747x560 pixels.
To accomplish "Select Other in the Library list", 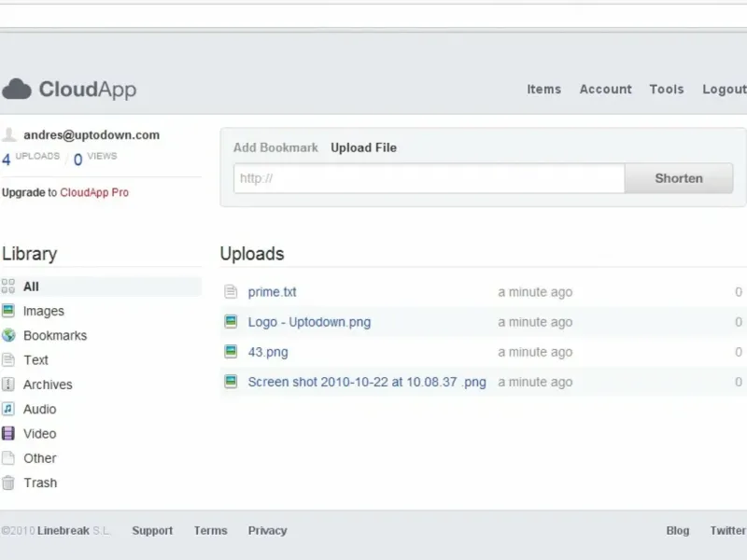I will (x=40, y=458).
